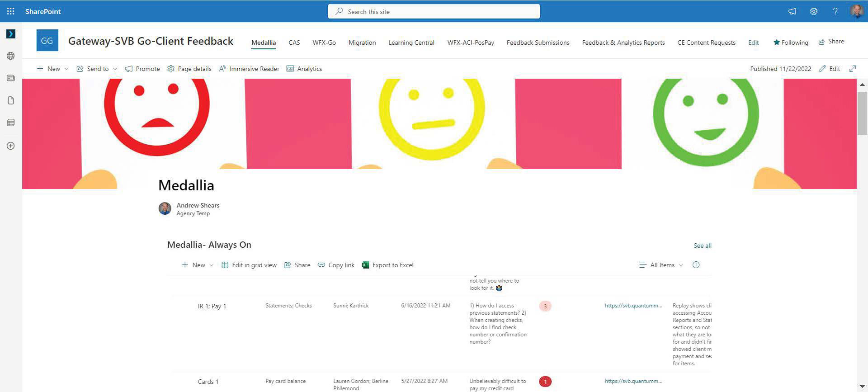Click Send to in the command bar
The height and width of the screenshot is (392, 868).
point(93,69)
